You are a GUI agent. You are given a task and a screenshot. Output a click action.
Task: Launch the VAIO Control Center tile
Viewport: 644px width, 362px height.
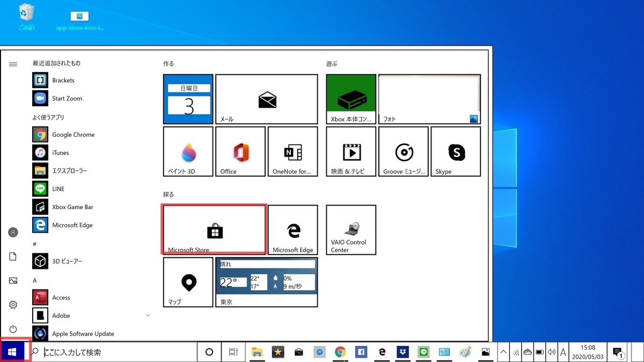tap(351, 230)
